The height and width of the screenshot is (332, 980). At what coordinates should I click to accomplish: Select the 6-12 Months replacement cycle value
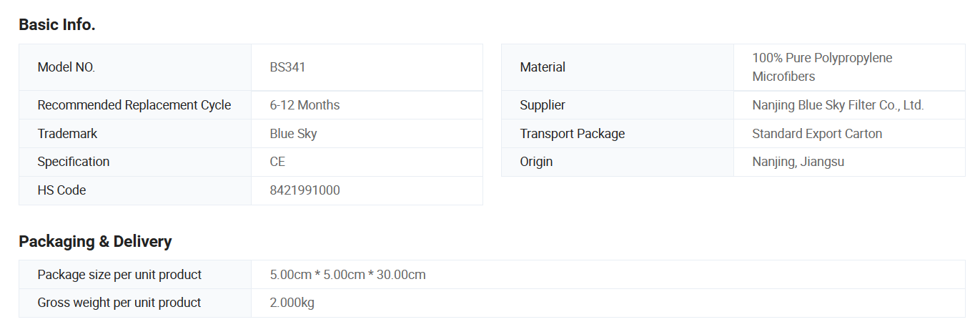coord(305,105)
